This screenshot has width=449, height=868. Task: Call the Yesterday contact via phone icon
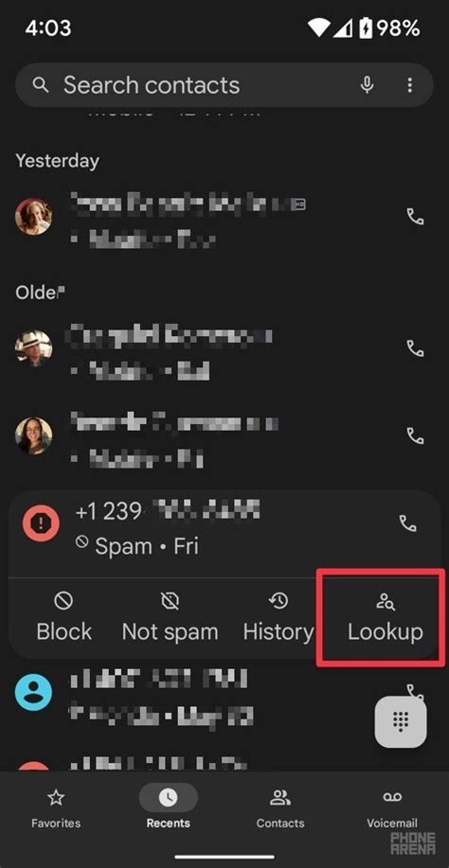415,216
